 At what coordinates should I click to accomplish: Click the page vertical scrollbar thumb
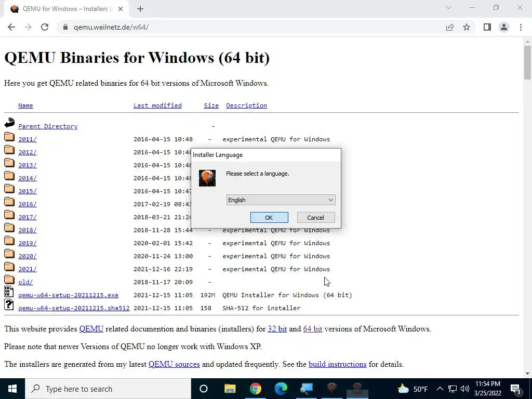pyautogui.click(x=527, y=62)
